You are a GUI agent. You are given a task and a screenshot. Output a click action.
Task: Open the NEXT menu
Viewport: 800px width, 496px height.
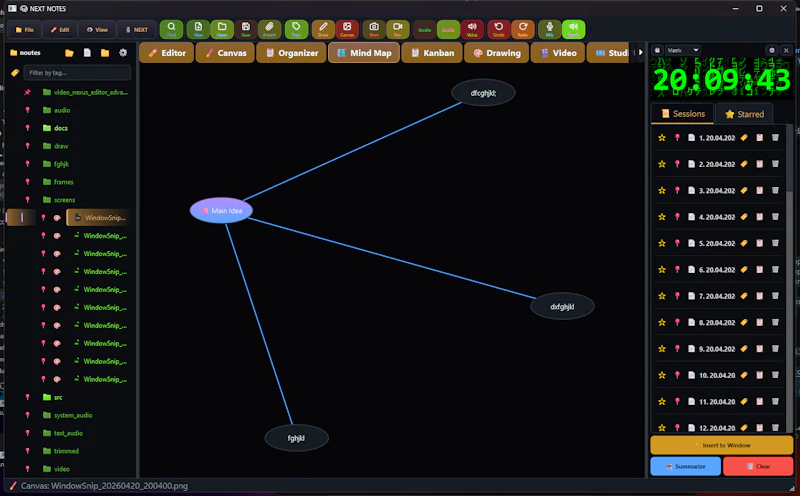[x=136, y=30]
